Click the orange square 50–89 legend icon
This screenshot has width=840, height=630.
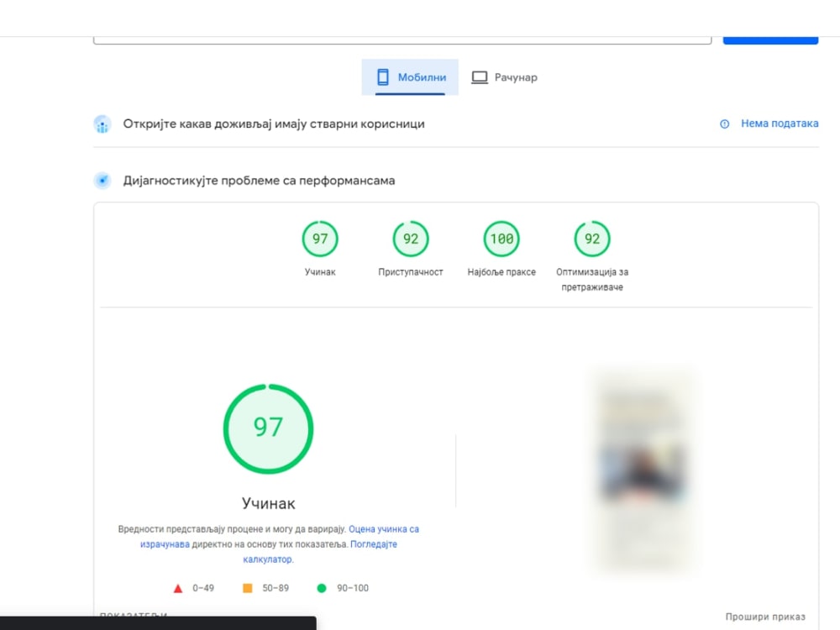tap(248, 588)
